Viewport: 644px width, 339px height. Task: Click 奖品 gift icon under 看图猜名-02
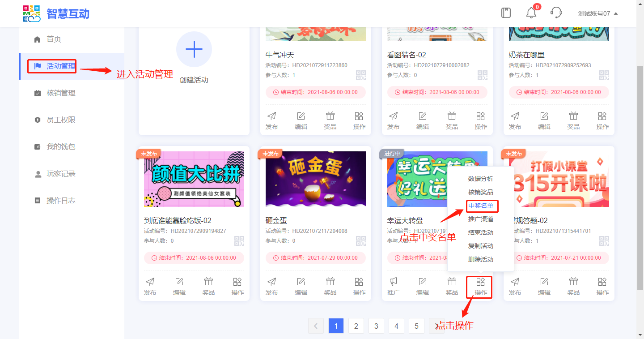click(452, 120)
